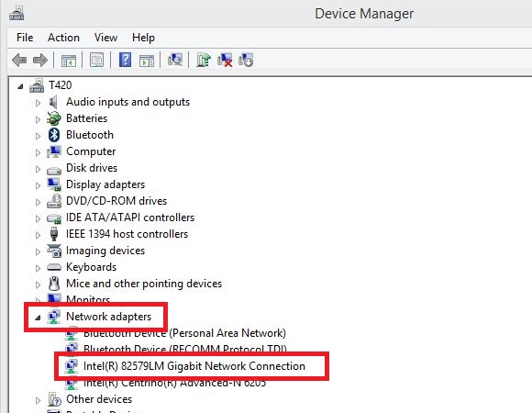Expand Mice and other pointing devices arrow
The height and width of the screenshot is (413, 532).
pos(38,285)
